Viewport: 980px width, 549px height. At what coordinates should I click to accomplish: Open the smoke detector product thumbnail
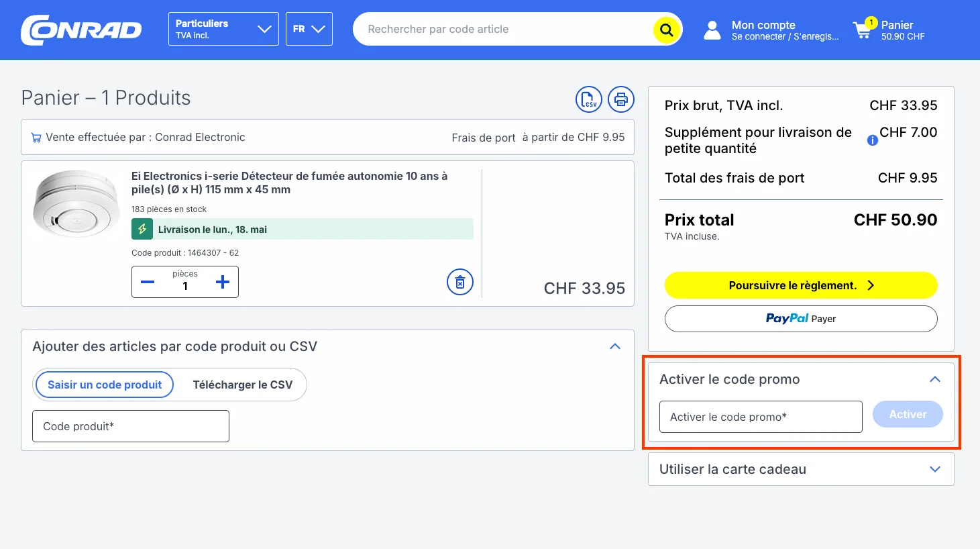pos(76,205)
